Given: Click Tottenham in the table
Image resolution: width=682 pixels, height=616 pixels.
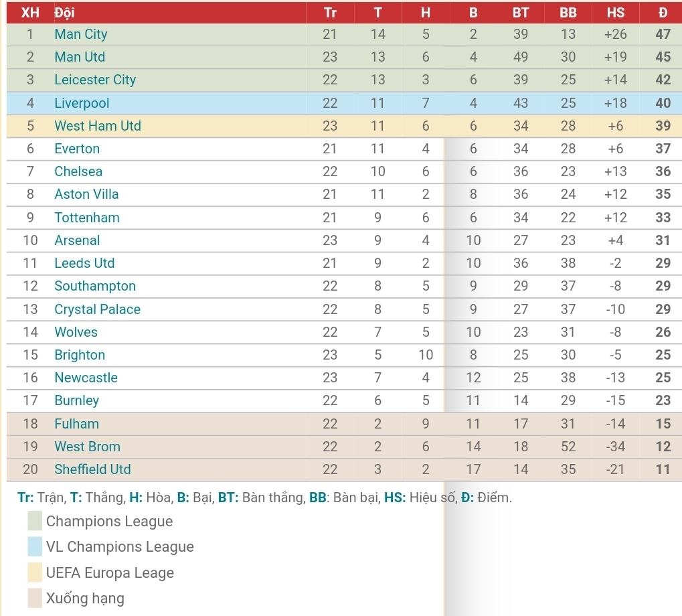Looking at the screenshot, I should tap(87, 218).
